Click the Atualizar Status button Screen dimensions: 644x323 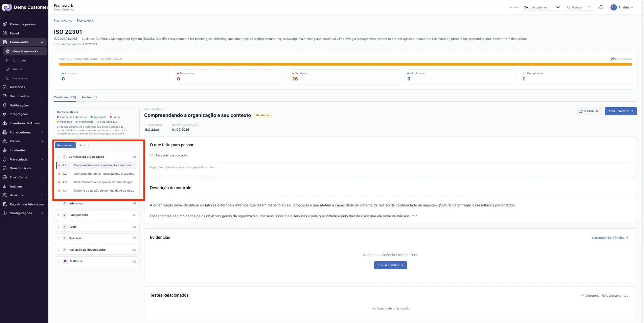click(x=621, y=111)
